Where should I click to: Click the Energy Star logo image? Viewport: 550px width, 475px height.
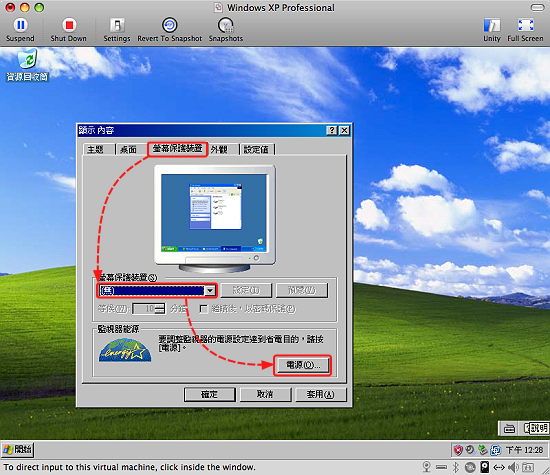pos(125,350)
